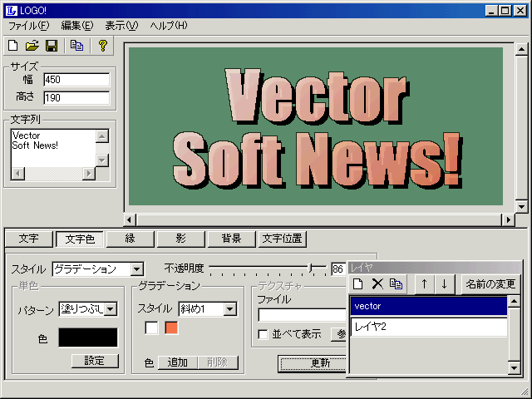532x399 pixels.
Task: Click the テクスチャ ファイル input field
Action: 303,315
